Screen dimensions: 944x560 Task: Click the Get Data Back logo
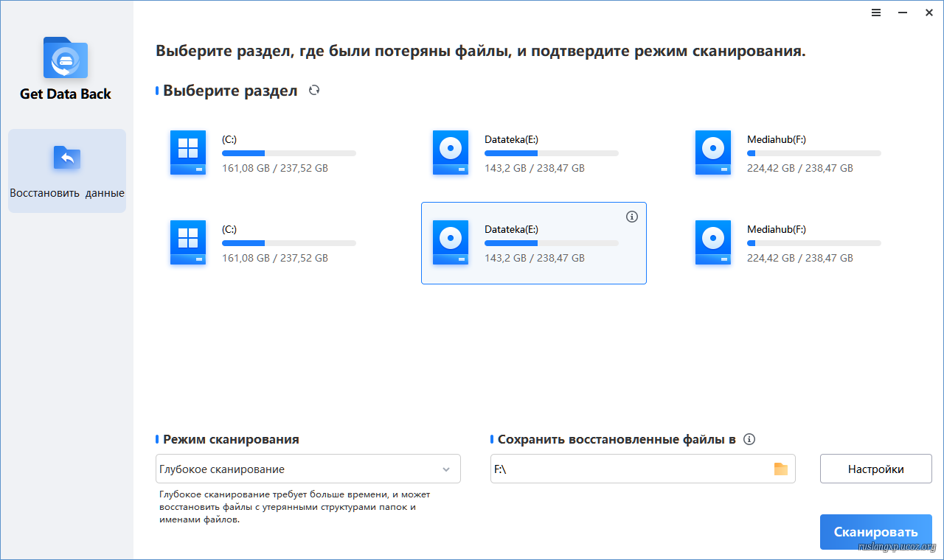[66, 58]
